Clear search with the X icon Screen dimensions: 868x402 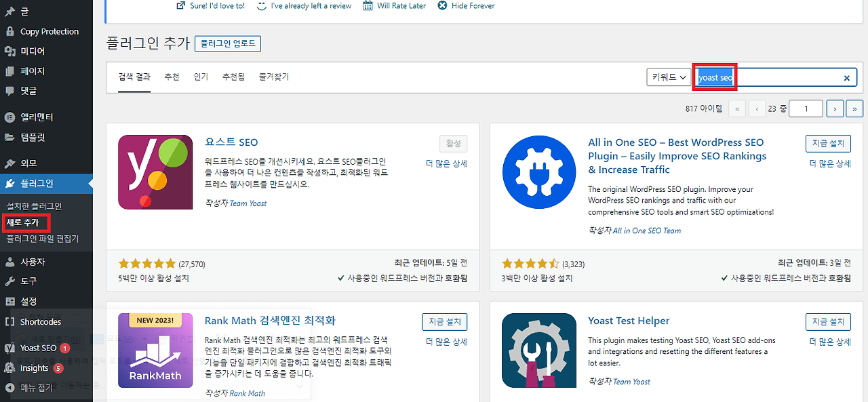[846, 78]
